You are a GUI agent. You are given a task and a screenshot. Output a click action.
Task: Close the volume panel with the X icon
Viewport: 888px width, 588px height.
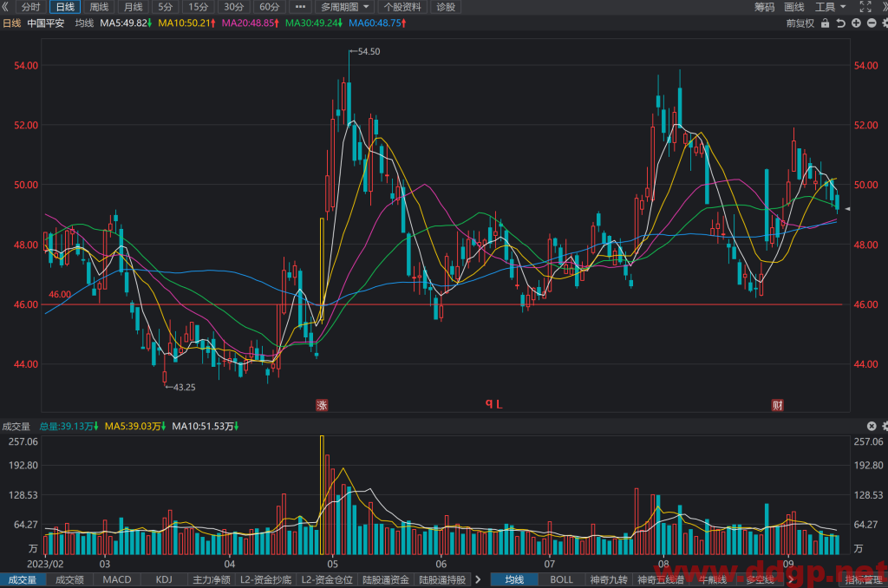pos(872,426)
